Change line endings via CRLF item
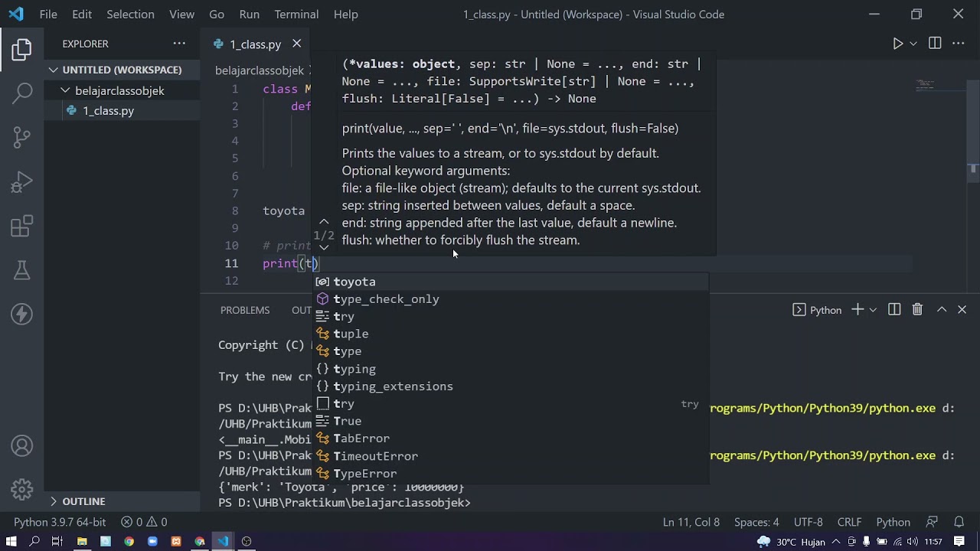 849,522
